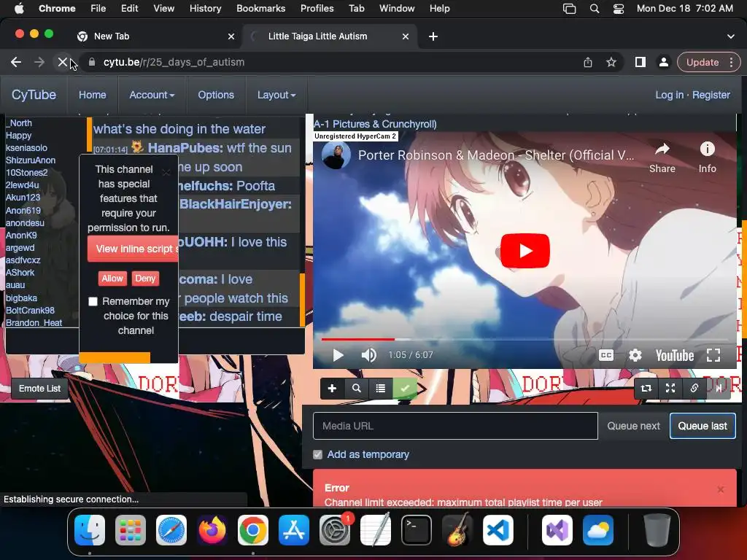Viewport: 747px width, 560px height.
Task: Select Little Taiga Little Autism tab
Action: coord(330,36)
